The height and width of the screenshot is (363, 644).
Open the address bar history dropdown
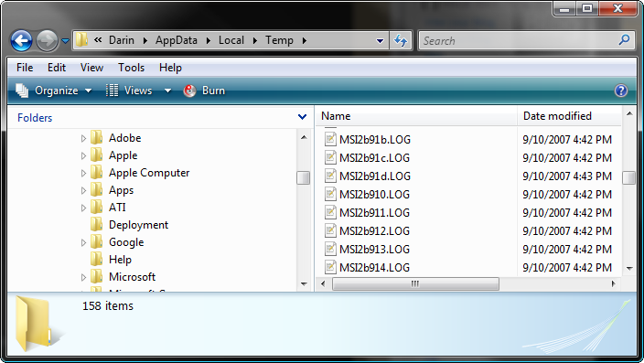pos(380,40)
